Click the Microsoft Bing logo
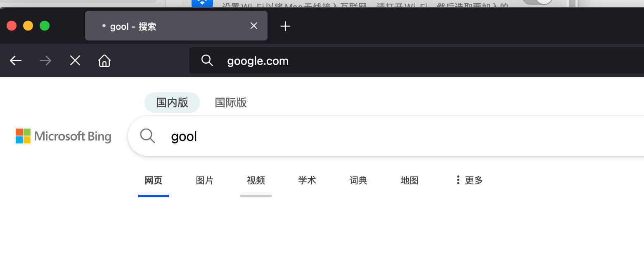Screen dimensions: 644x272 63,136
